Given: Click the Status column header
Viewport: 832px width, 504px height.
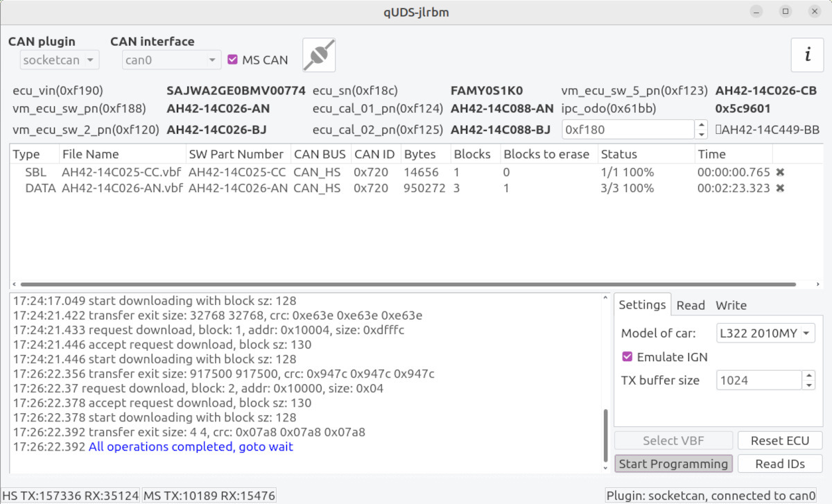Looking at the screenshot, I should [645, 154].
